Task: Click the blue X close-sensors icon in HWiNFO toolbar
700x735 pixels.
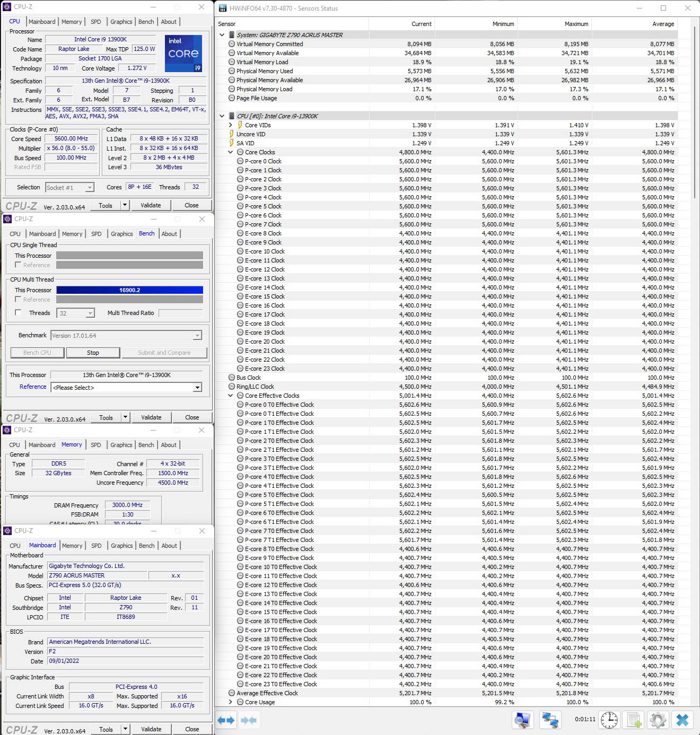Action: click(682, 720)
